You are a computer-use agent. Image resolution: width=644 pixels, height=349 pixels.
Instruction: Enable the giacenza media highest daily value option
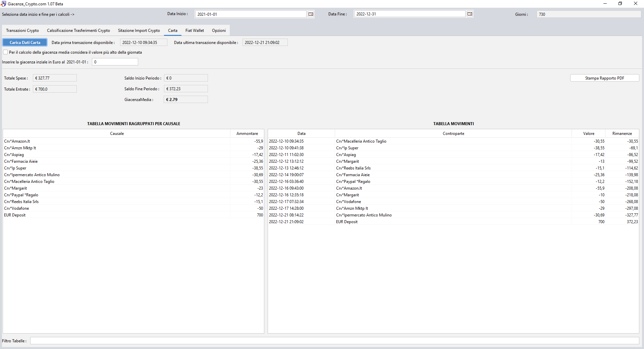[5, 52]
